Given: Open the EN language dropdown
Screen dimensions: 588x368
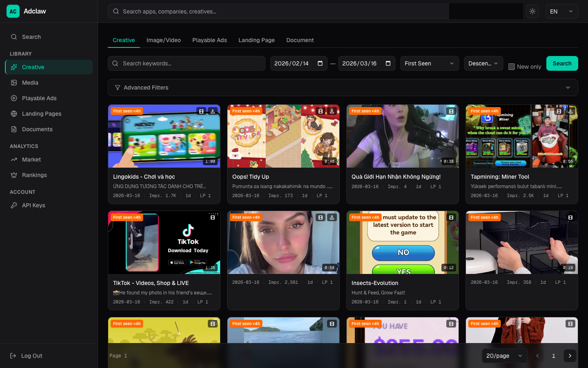Looking at the screenshot, I should click(x=561, y=11).
